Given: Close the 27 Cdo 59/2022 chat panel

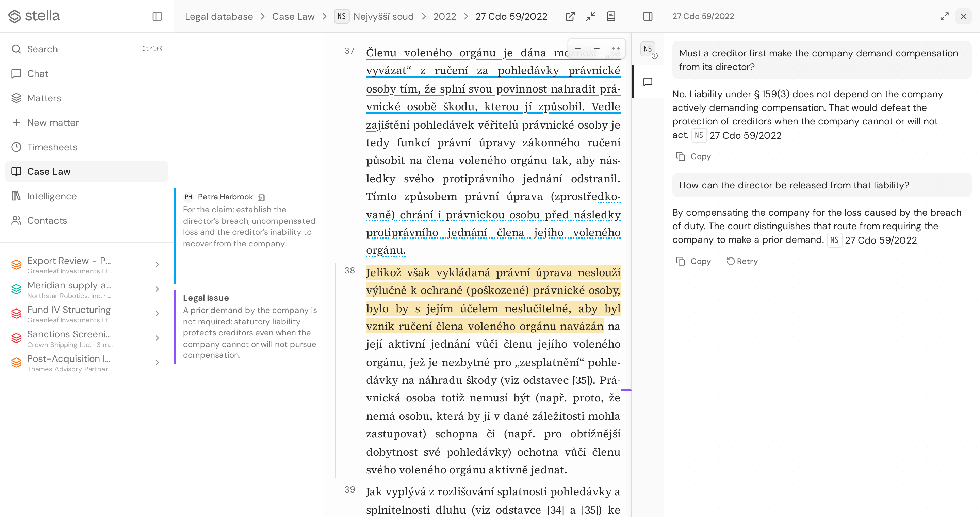Looking at the screenshot, I should click(x=964, y=16).
